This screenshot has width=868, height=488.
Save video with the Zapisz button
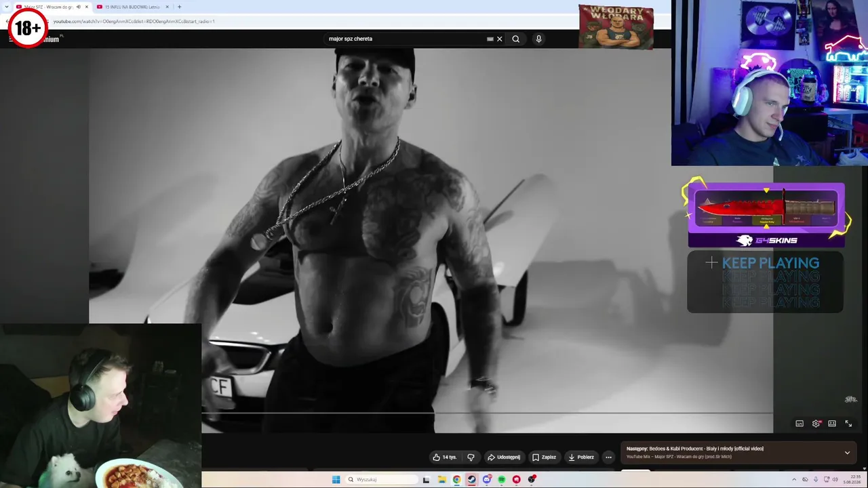coord(544,457)
